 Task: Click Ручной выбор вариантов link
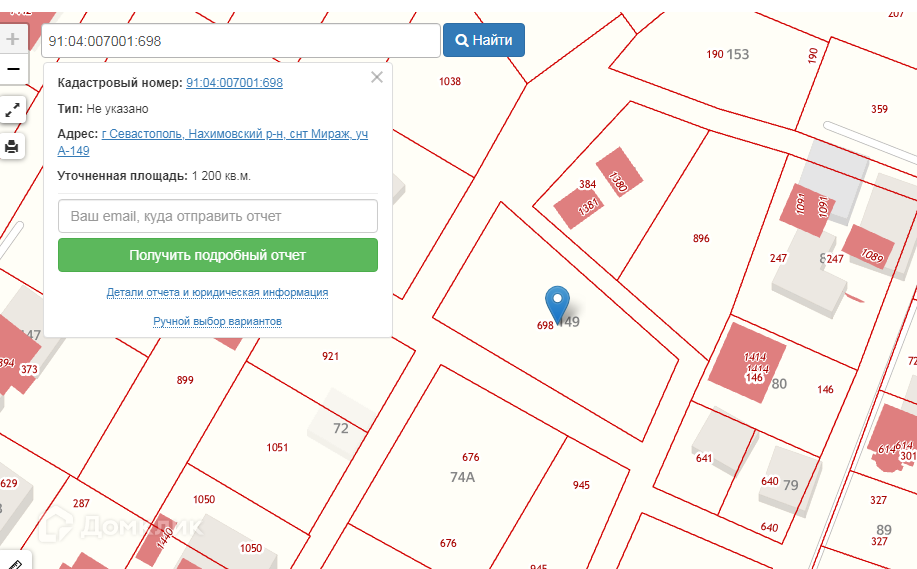(218, 322)
